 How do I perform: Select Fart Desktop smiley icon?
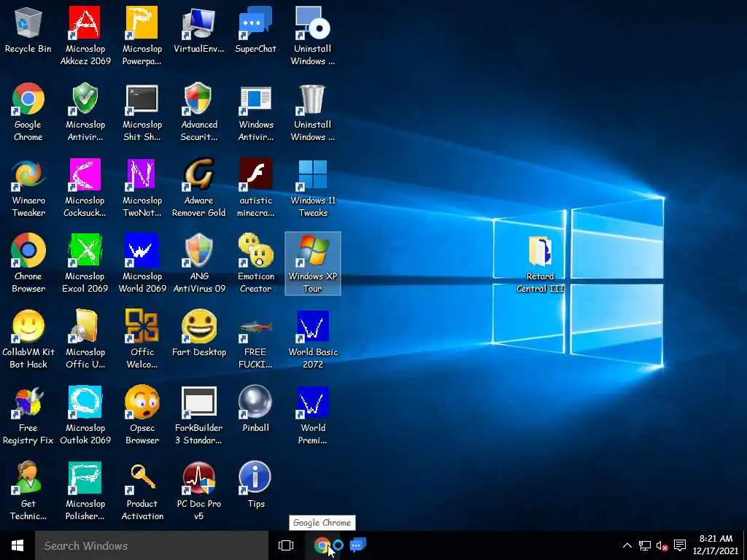(x=198, y=333)
